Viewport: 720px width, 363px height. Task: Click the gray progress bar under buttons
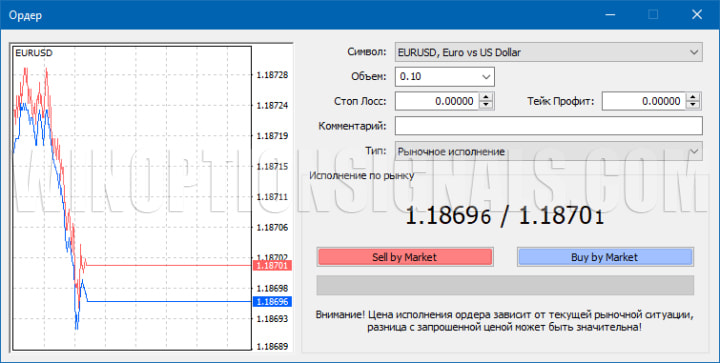coord(505,285)
